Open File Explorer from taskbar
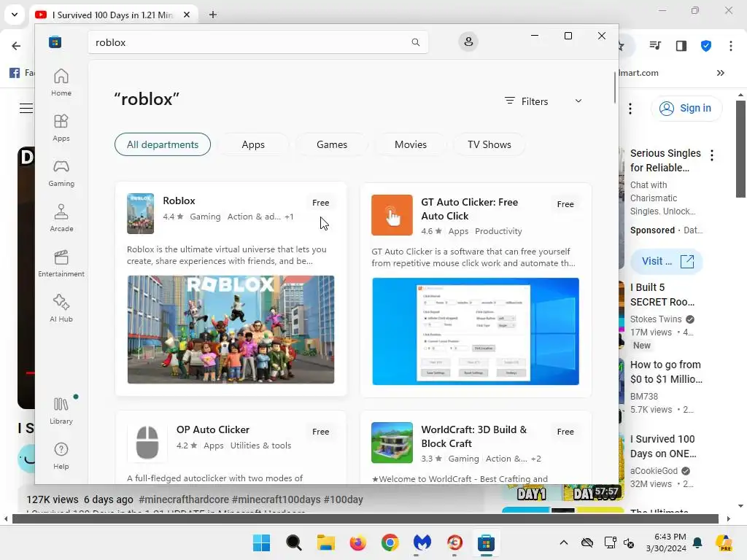 pos(326,542)
